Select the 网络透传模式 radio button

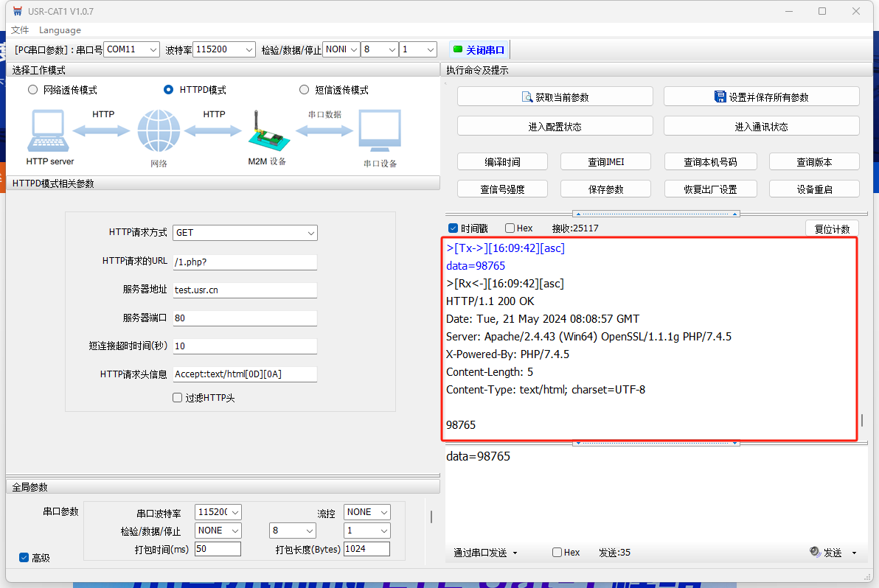(x=32, y=90)
